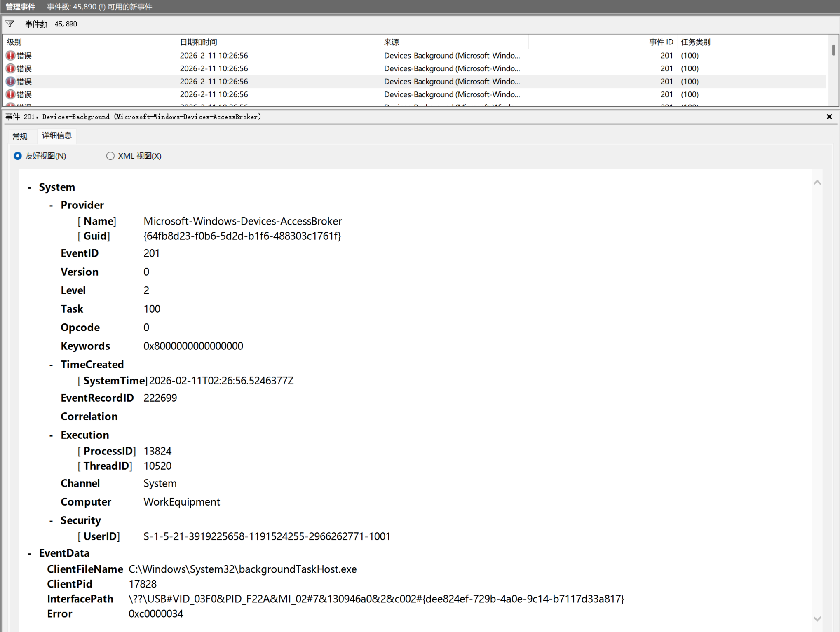Select the Friendly View radio button
Viewport: 840px width, 632px height.
click(x=18, y=156)
